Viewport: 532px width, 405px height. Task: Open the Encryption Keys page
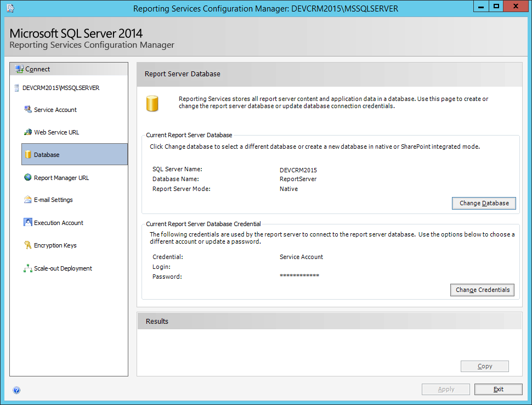click(55, 245)
